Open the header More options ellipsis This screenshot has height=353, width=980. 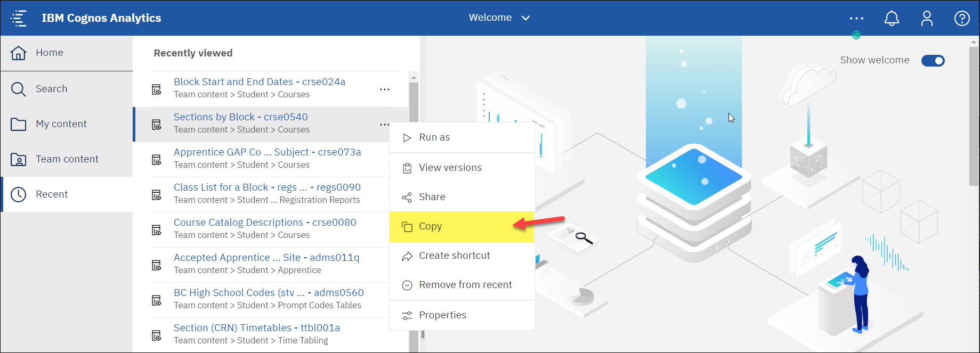[x=856, y=18]
